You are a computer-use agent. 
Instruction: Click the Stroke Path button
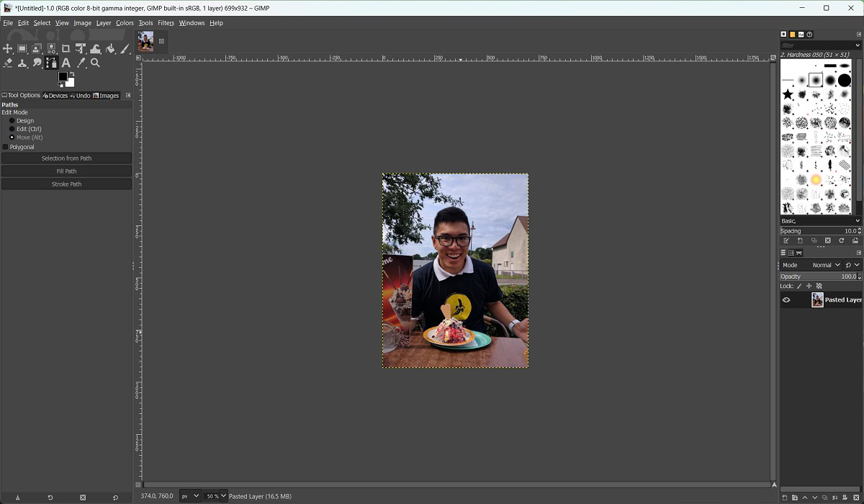[x=66, y=184]
